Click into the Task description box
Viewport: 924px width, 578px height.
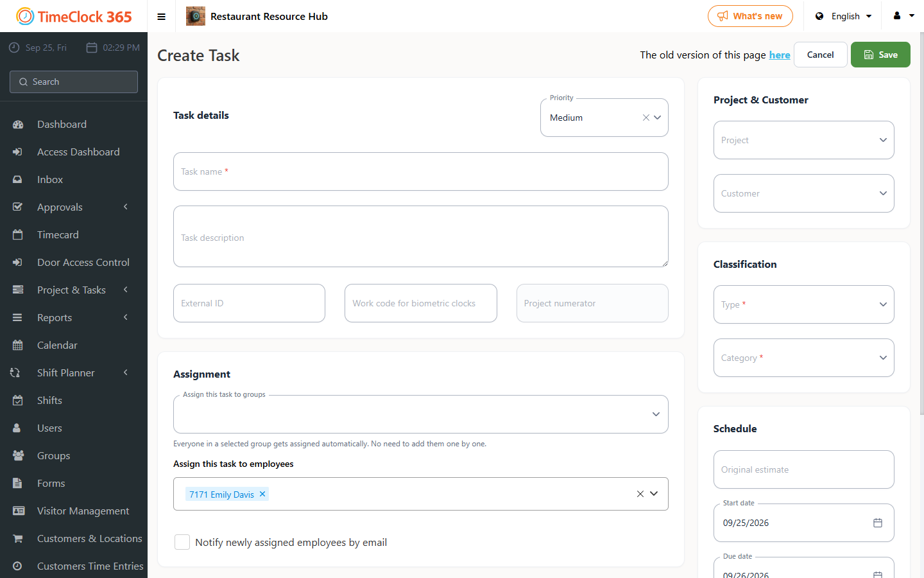421,236
